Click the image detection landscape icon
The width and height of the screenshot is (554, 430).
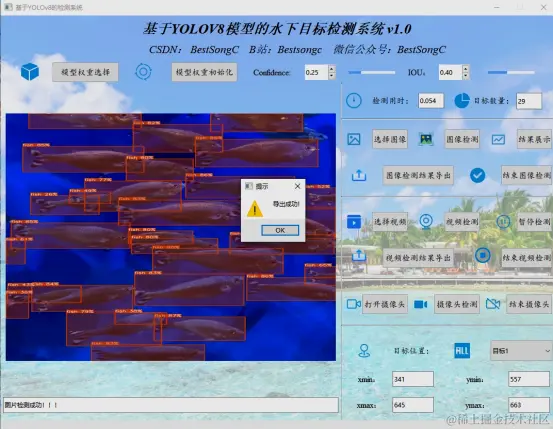pos(426,139)
